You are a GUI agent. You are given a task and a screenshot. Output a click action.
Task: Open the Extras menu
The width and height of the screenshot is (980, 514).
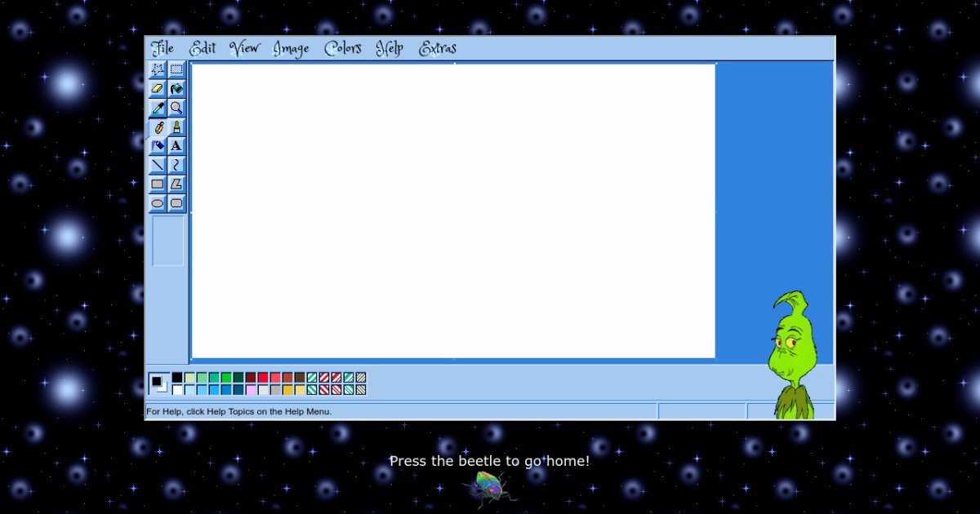tap(438, 49)
